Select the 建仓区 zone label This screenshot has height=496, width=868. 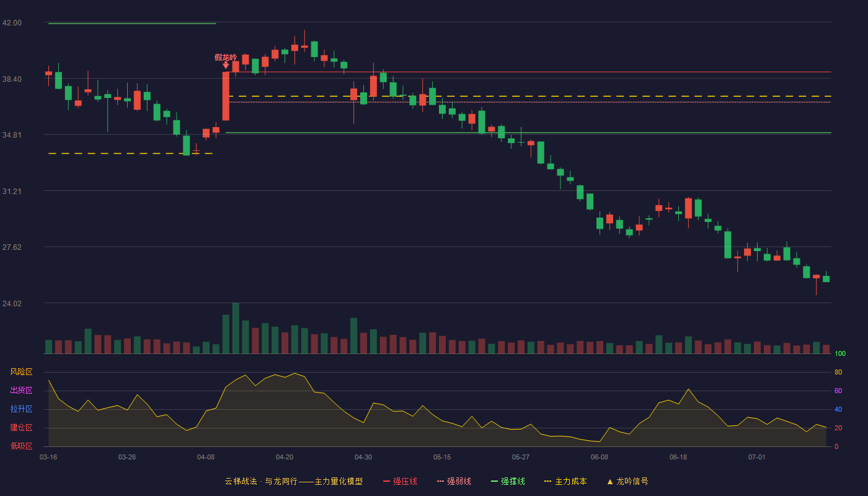click(21, 428)
